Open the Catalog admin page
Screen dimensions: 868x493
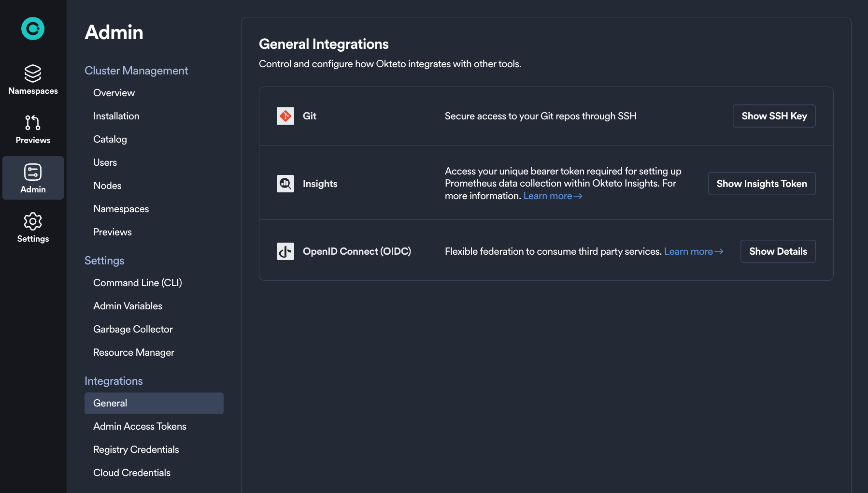point(110,139)
